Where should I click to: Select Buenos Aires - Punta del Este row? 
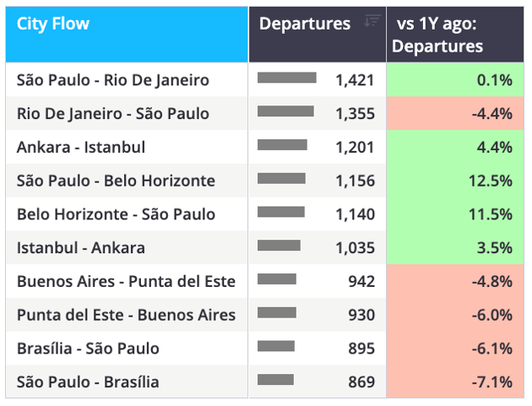[x=264, y=281]
